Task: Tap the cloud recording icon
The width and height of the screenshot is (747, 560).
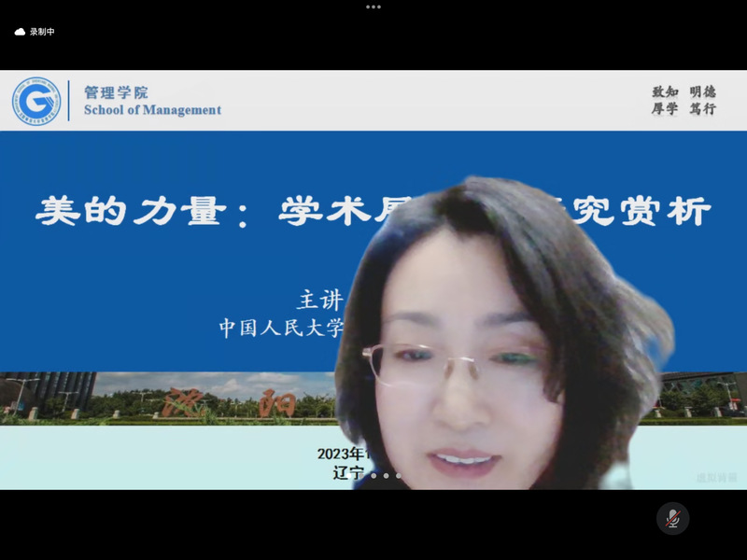Action: click(20, 32)
